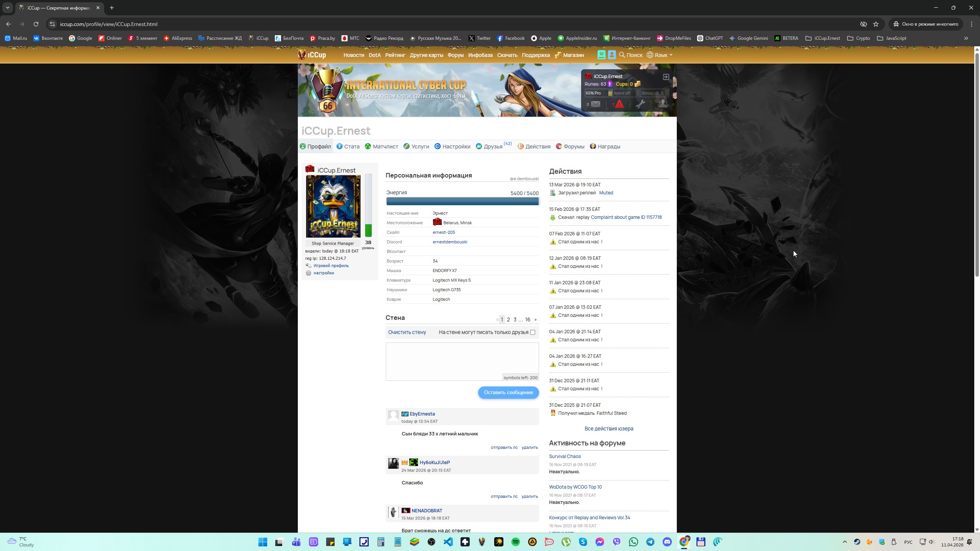Open the friends silhouettes icon in user panel

click(662, 104)
